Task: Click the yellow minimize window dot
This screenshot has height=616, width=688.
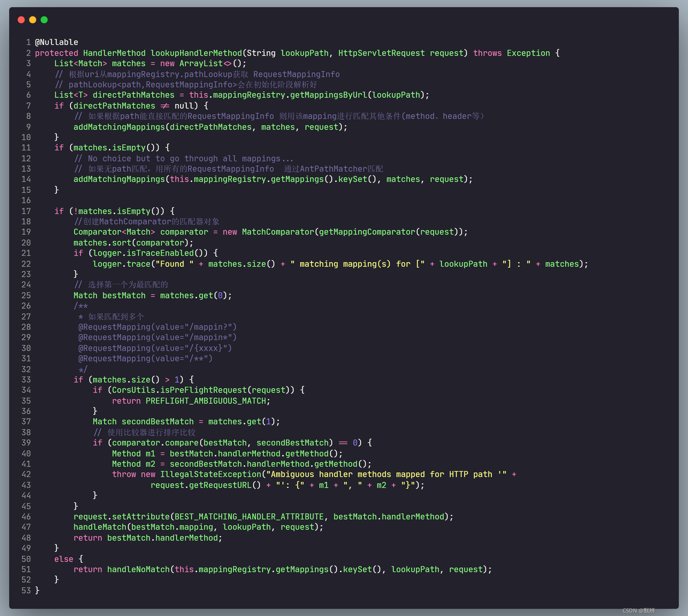Action: tap(33, 20)
